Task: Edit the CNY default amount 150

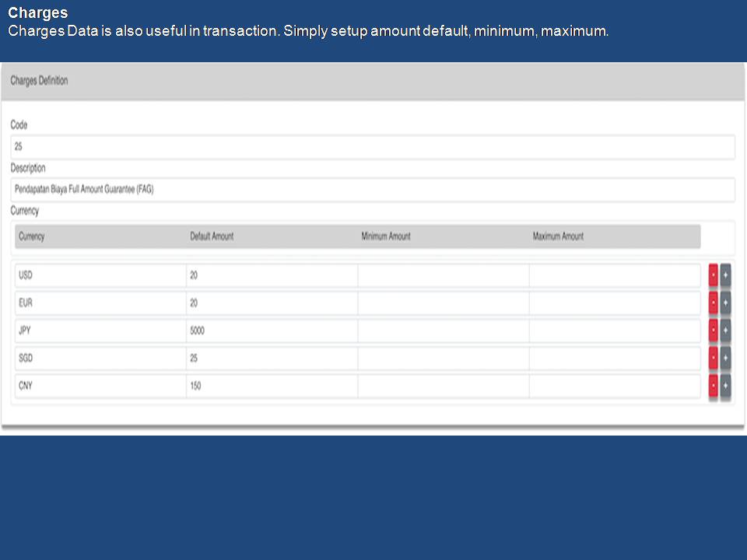Action: (x=272, y=387)
